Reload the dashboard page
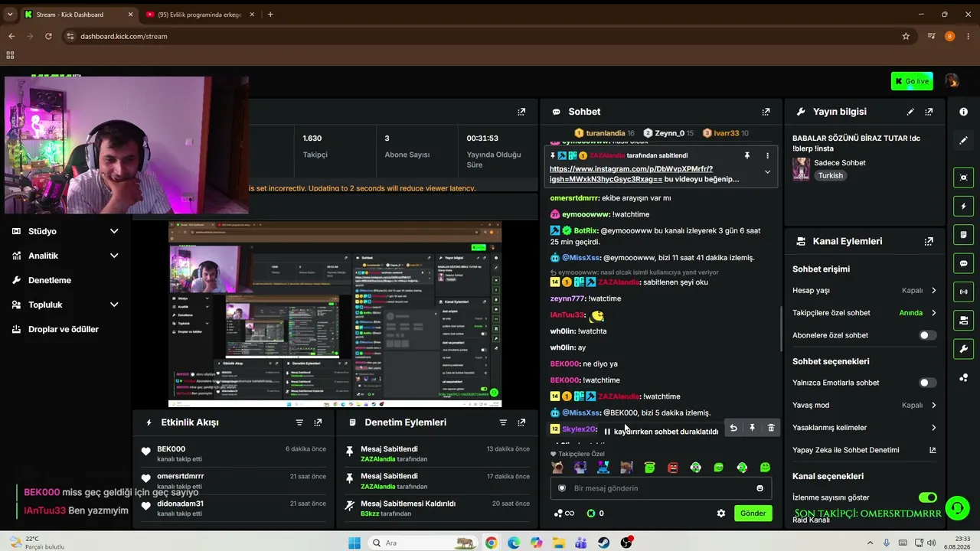 click(x=48, y=36)
